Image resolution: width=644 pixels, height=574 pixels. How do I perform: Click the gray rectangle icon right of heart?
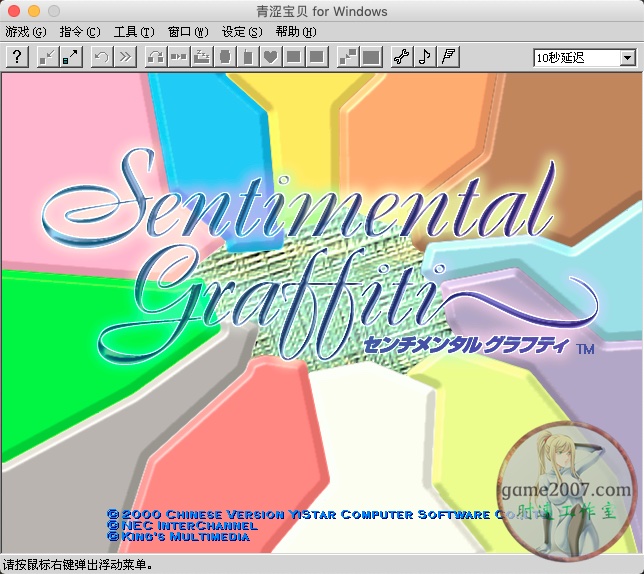coord(294,57)
